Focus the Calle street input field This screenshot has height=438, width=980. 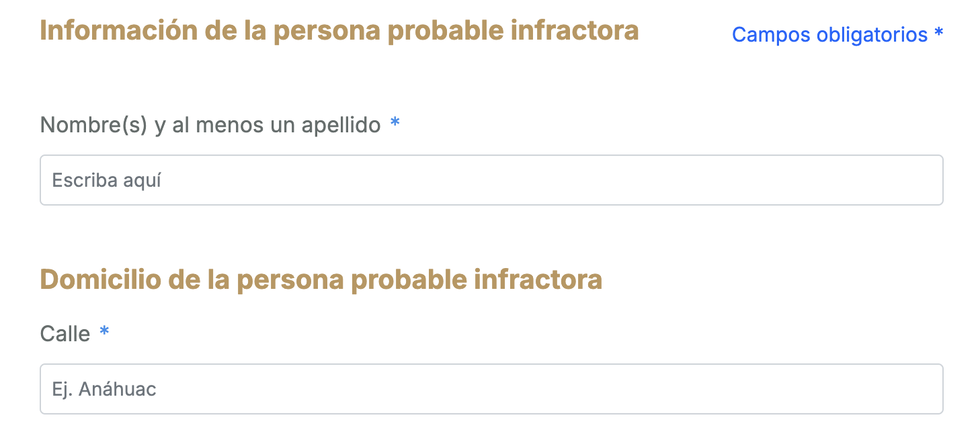[491, 389]
